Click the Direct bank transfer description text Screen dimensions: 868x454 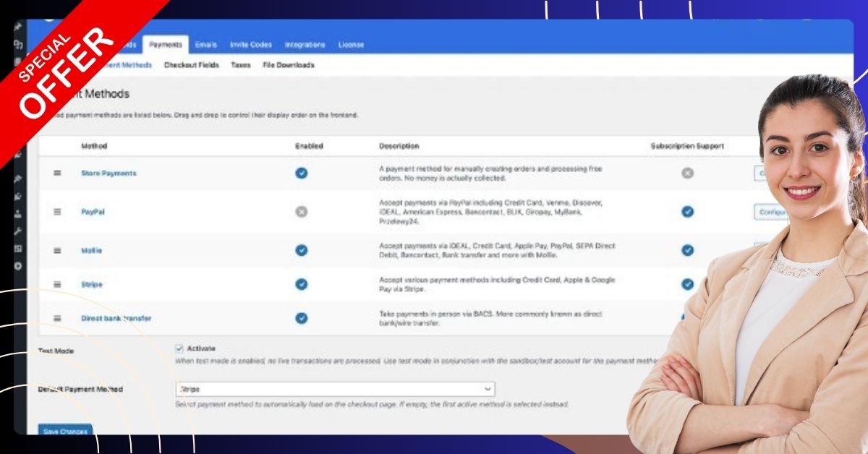point(490,318)
